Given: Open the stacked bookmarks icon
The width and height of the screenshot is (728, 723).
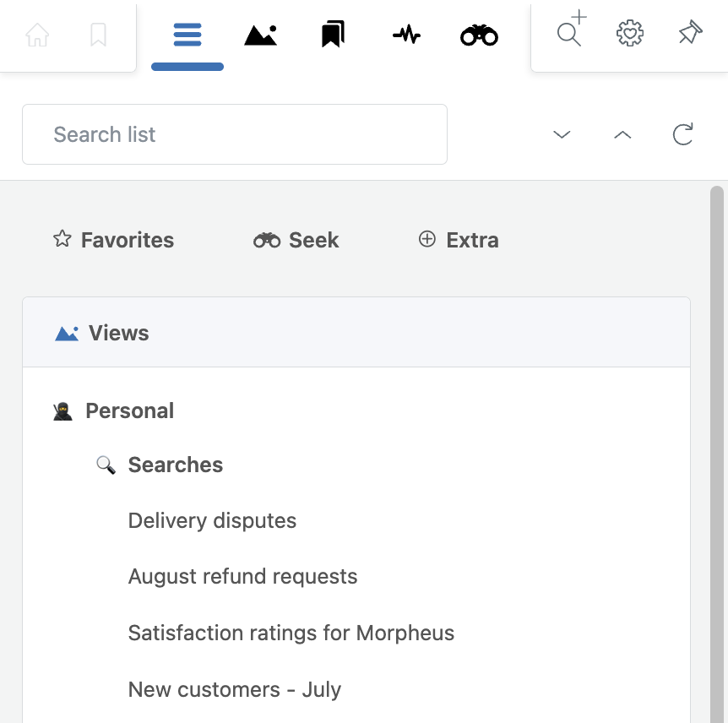Looking at the screenshot, I should [333, 34].
